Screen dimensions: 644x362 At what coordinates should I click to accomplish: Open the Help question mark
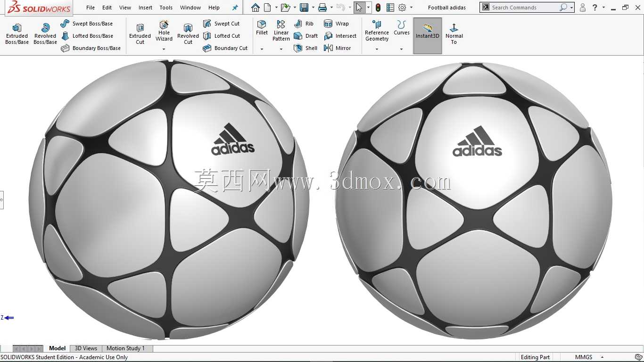[x=595, y=8]
